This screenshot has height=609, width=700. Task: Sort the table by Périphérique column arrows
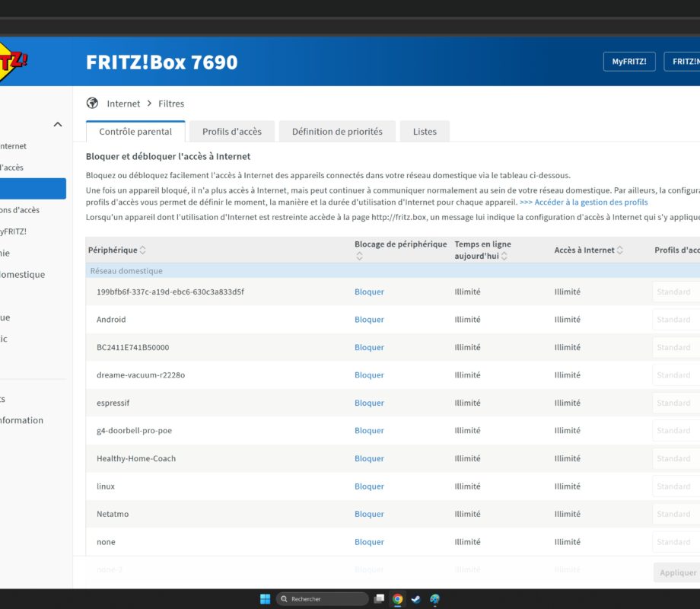(142, 250)
